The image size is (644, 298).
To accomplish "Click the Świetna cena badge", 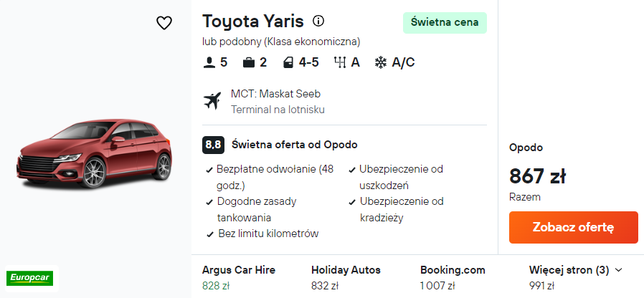I will point(445,22).
